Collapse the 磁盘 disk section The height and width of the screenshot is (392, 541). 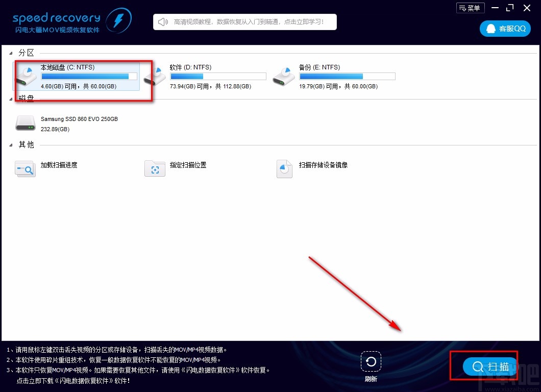point(11,99)
